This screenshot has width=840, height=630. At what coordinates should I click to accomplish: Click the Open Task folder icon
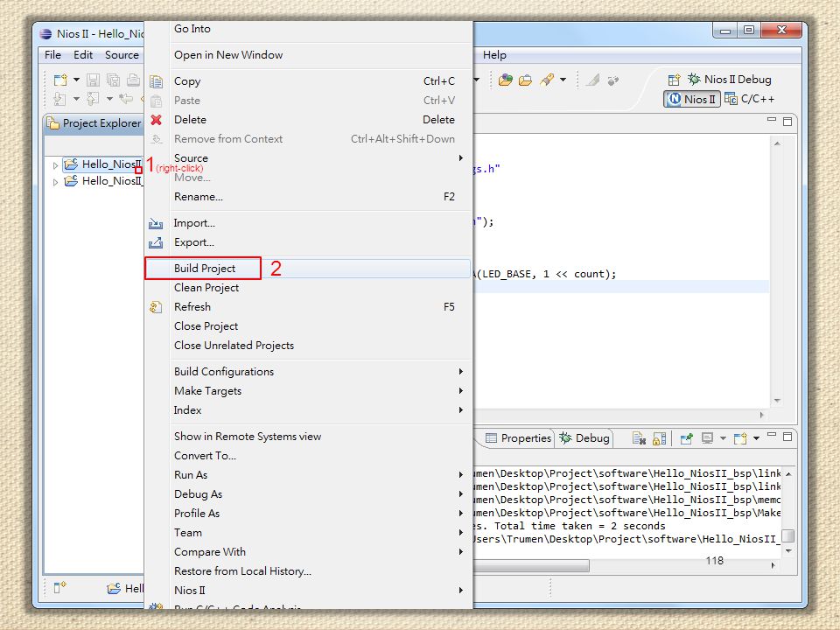point(526,80)
